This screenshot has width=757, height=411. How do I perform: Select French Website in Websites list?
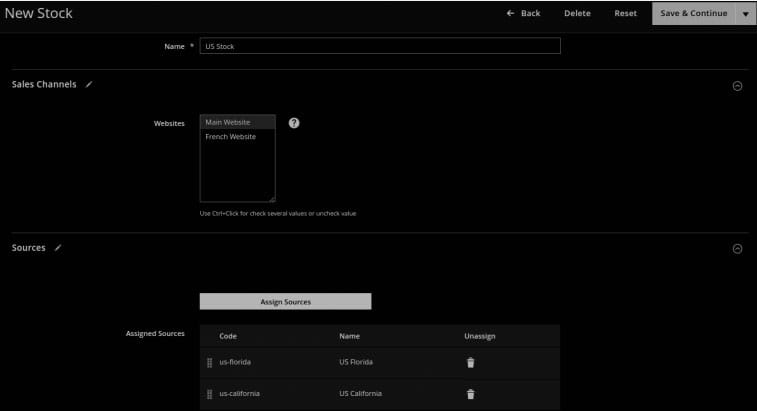(x=230, y=137)
